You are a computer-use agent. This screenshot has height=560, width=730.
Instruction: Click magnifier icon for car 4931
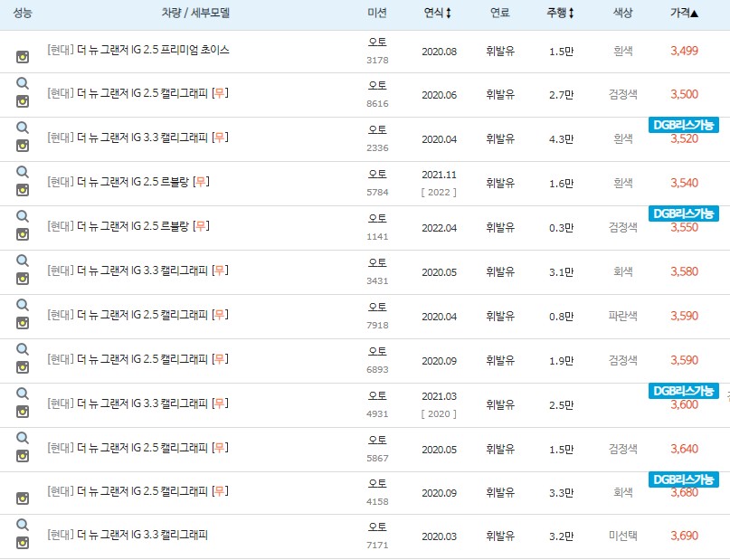click(23, 394)
